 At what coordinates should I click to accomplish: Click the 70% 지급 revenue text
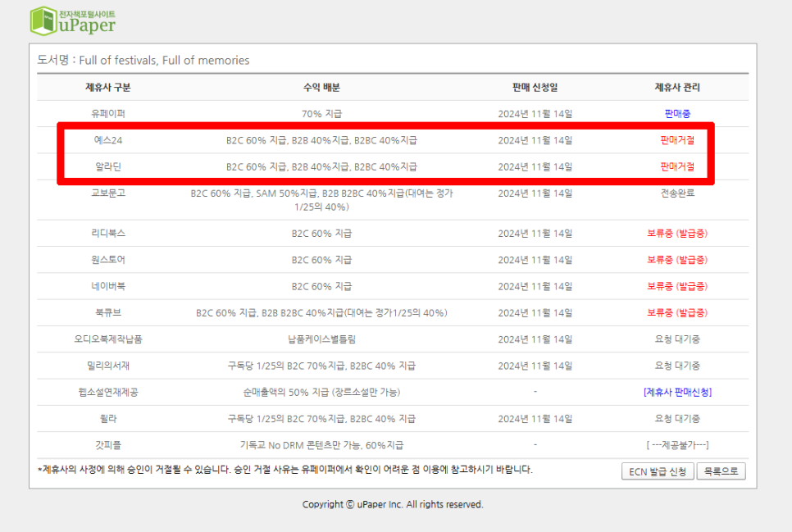point(321,114)
